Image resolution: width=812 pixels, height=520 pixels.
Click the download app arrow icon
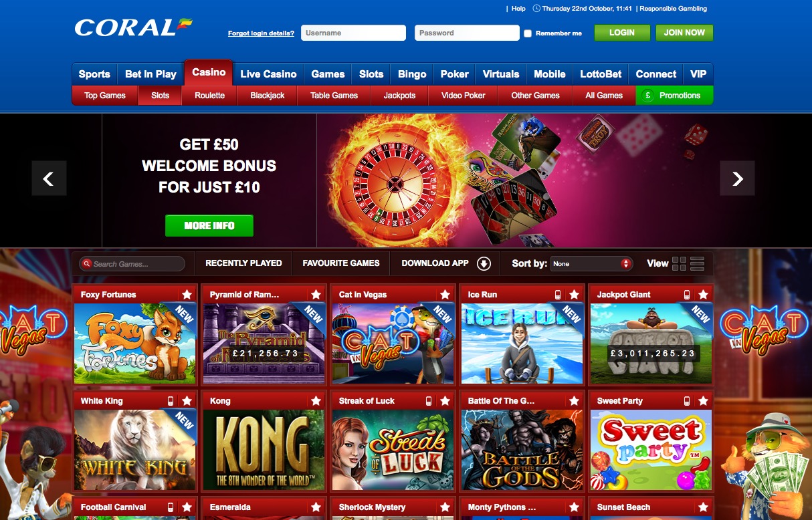click(484, 263)
